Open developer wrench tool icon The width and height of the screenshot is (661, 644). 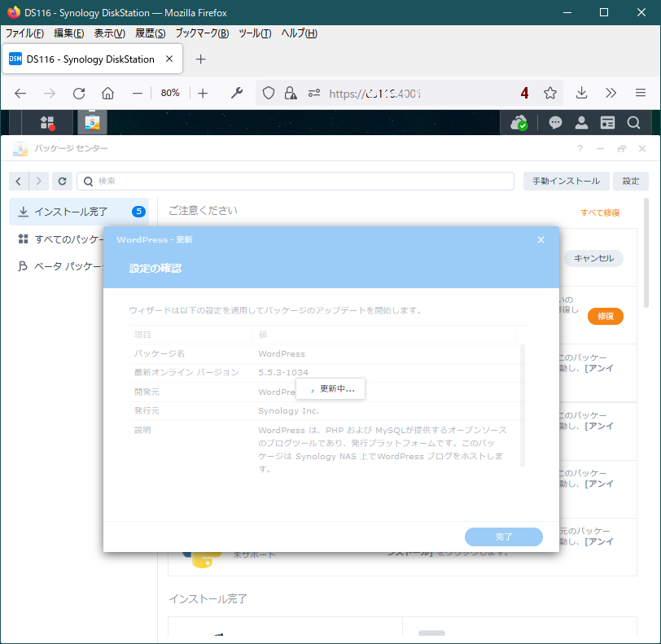pyautogui.click(x=237, y=93)
